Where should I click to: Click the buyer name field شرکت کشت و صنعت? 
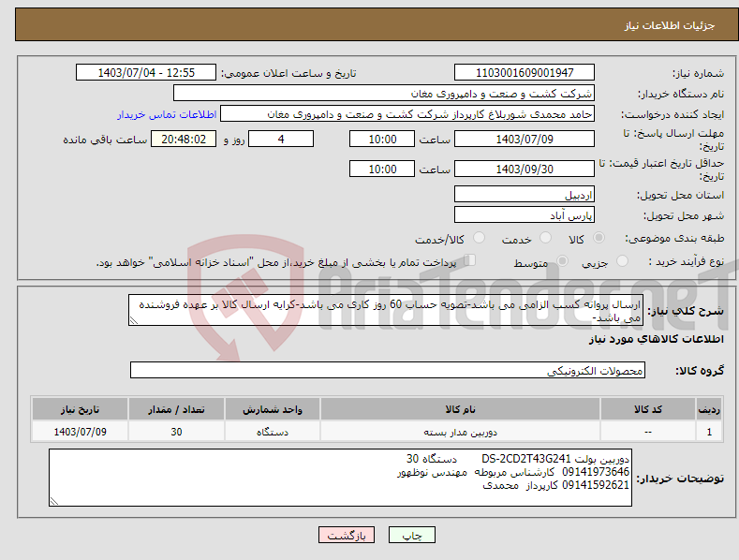(x=384, y=94)
